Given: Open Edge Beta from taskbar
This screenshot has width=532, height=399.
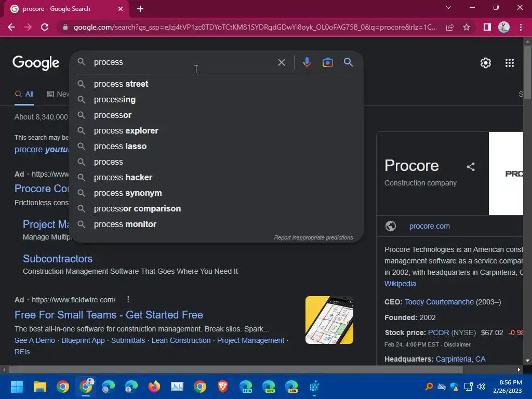Looking at the screenshot, I should point(246,387).
